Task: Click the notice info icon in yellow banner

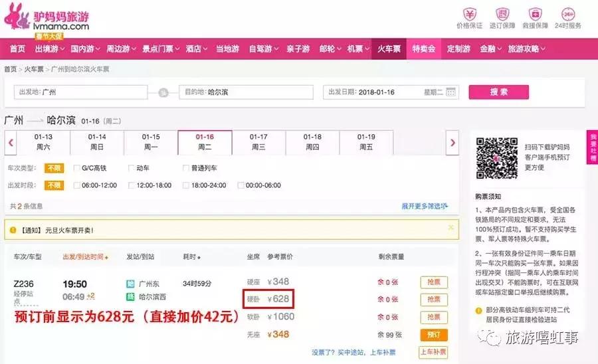Action: tap(13, 230)
